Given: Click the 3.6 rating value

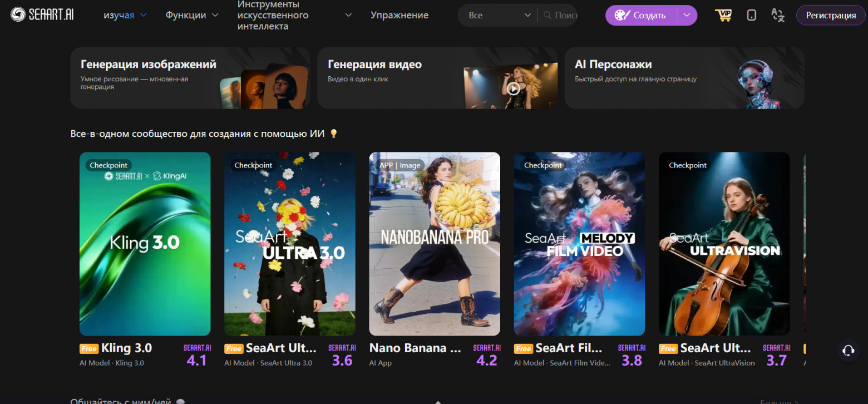Looking at the screenshot, I should (342, 360).
